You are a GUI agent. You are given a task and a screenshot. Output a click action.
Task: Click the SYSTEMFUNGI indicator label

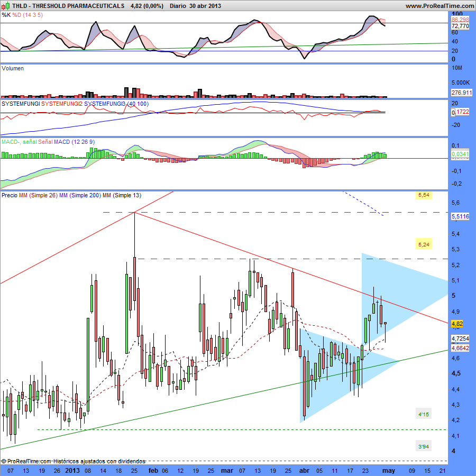21,104
